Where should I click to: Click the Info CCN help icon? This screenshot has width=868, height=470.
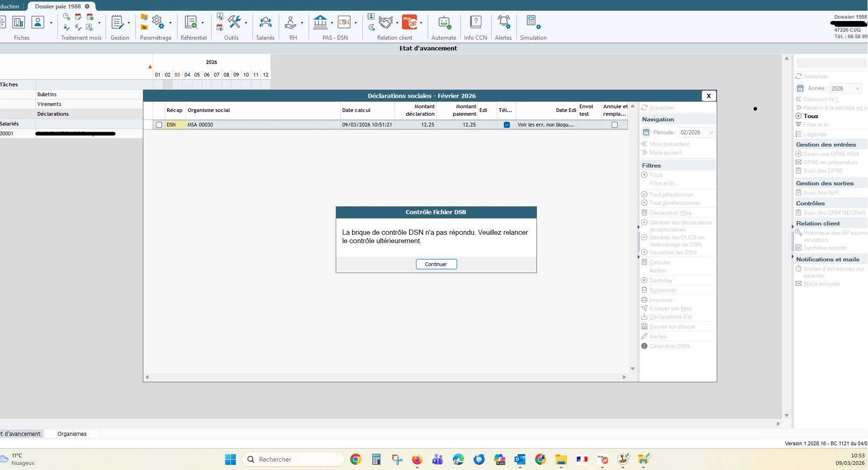(475, 22)
